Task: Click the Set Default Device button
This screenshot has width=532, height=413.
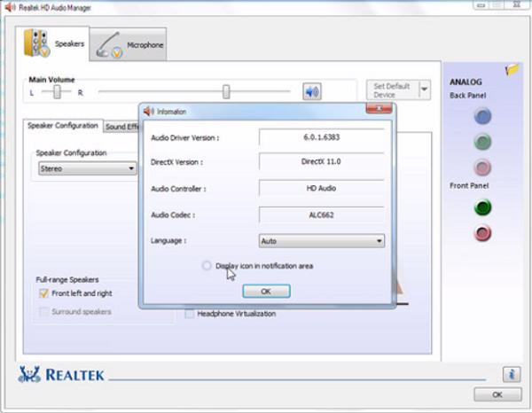Action: tap(391, 90)
